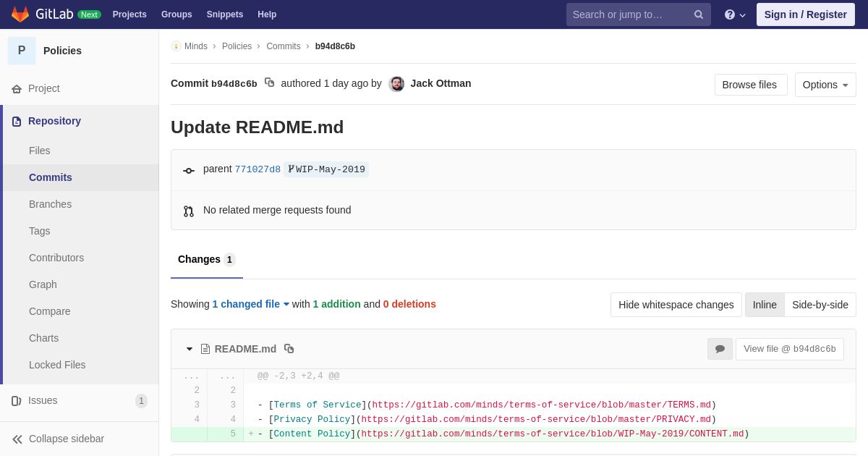Click the GitLab fox logo
Screen dimensions: 868x456
(20, 14)
